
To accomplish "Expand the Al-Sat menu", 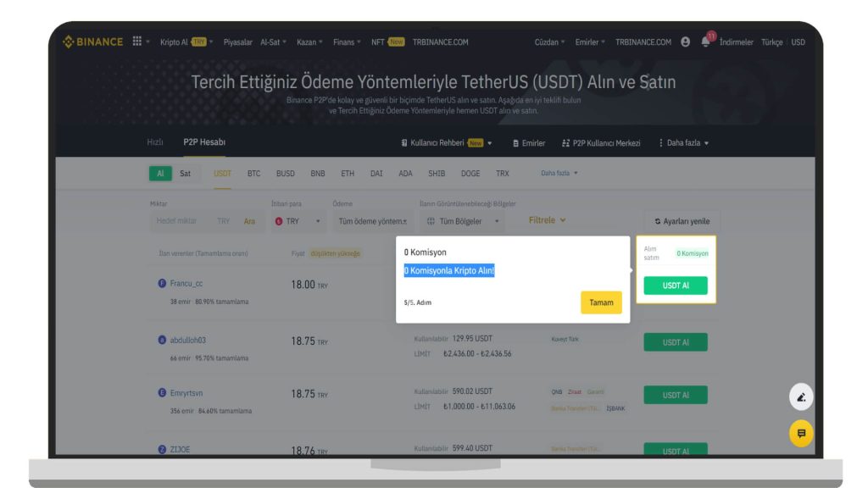I will (x=274, y=42).
